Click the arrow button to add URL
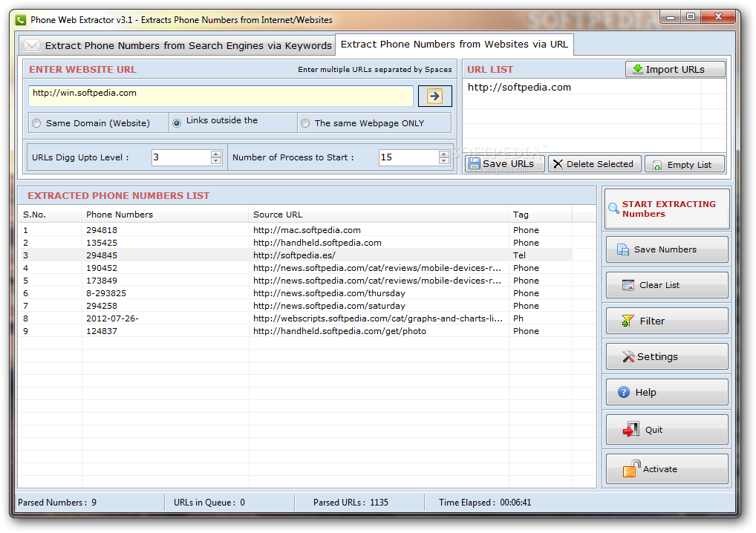Viewport: 756px width, 533px height. [x=434, y=96]
